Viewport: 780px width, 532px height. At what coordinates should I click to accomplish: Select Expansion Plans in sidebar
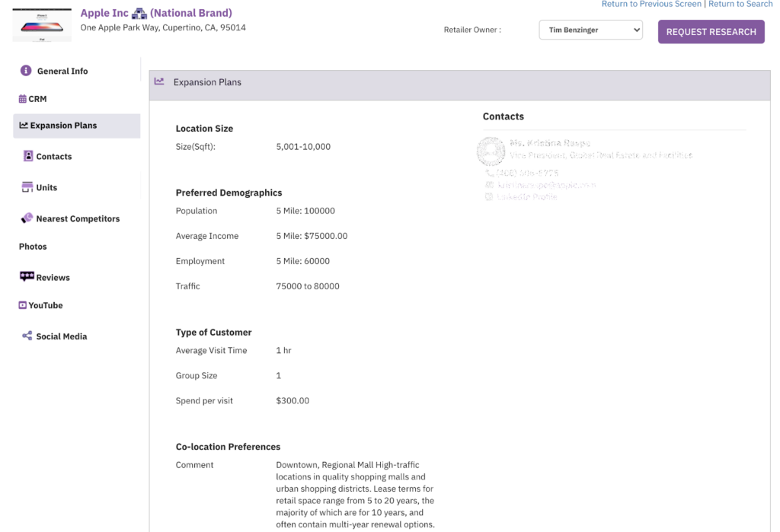[77, 126]
